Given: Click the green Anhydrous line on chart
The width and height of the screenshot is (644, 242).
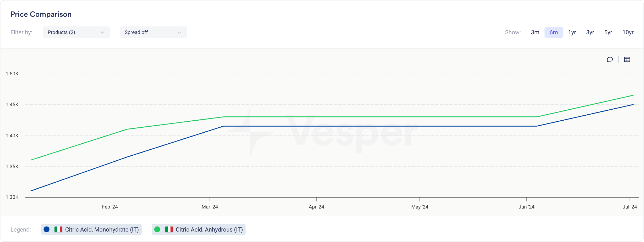Looking at the screenshot, I should (x=380, y=117).
